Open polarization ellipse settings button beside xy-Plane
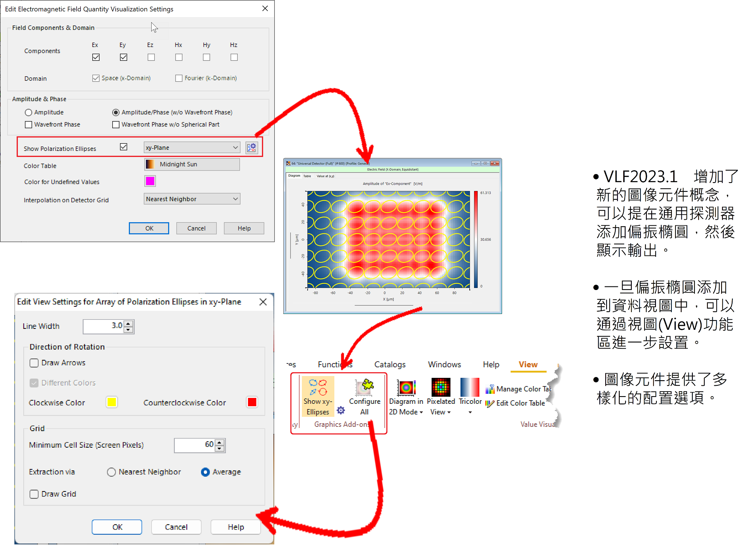Image resolution: width=750 pixels, height=560 pixels. point(251,148)
